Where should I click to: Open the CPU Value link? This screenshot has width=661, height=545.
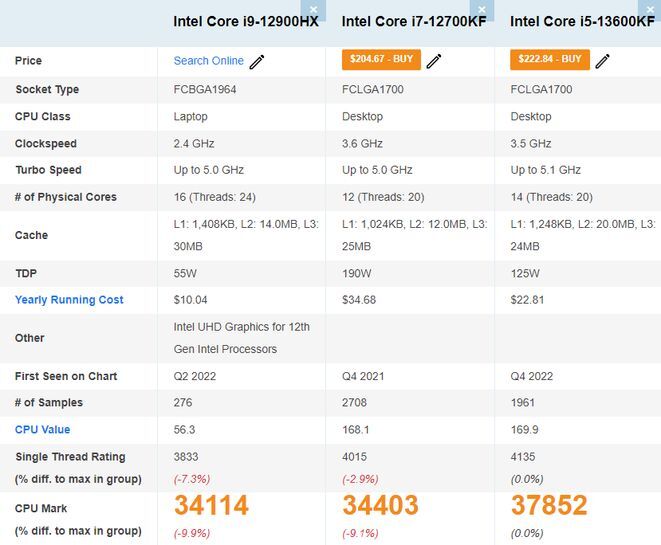[x=42, y=430]
